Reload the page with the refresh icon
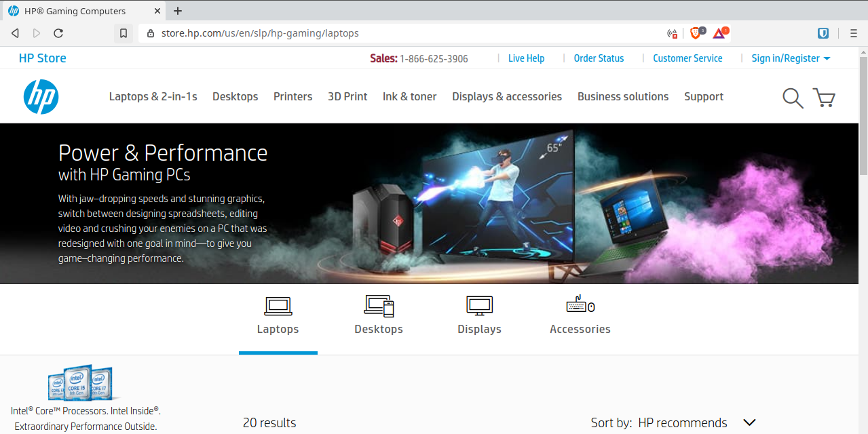 (58, 33)
